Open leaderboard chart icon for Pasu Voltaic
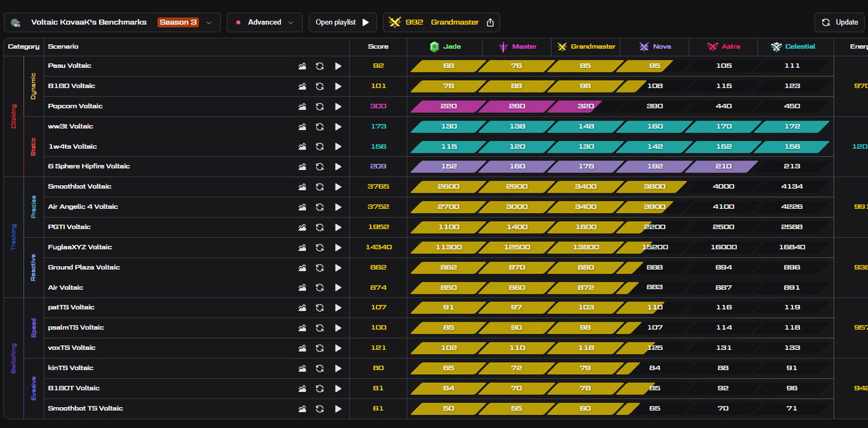Image resolution: width=868 pixels, height=428 pixels. pyautogui.click(x=302, y=66)
